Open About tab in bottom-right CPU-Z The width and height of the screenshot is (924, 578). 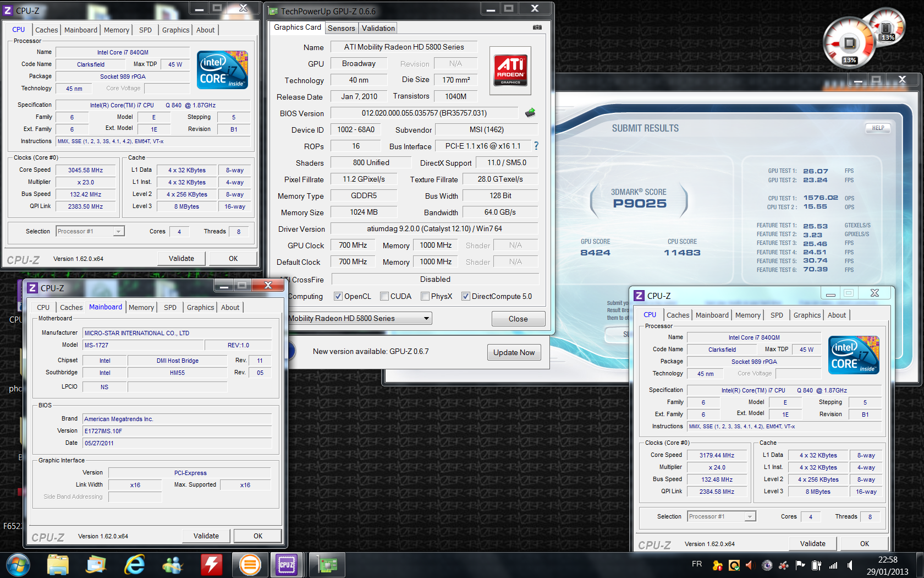837,315
